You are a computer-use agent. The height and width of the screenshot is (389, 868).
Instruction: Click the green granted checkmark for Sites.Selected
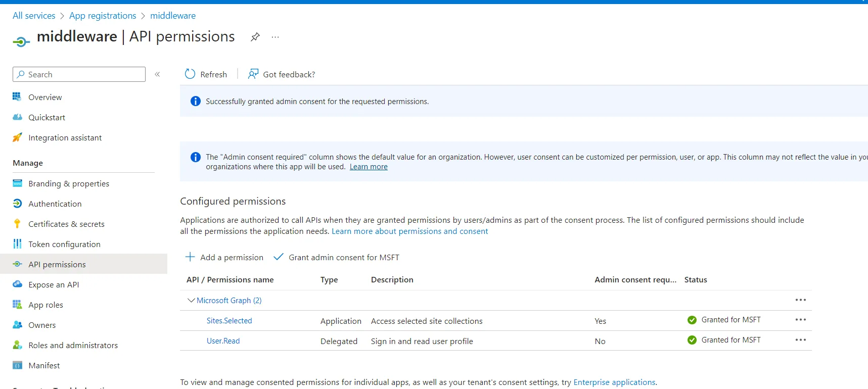coord(692,320)
